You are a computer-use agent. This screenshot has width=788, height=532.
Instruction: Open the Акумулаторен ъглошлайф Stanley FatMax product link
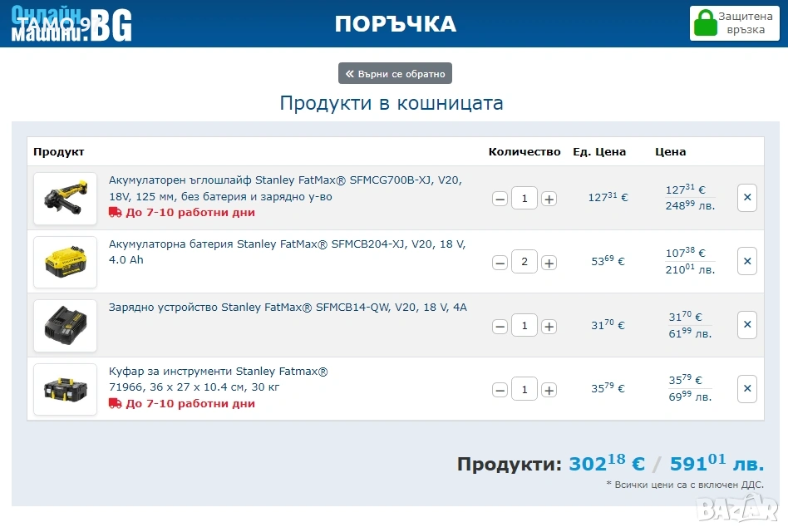coord(285,188)
